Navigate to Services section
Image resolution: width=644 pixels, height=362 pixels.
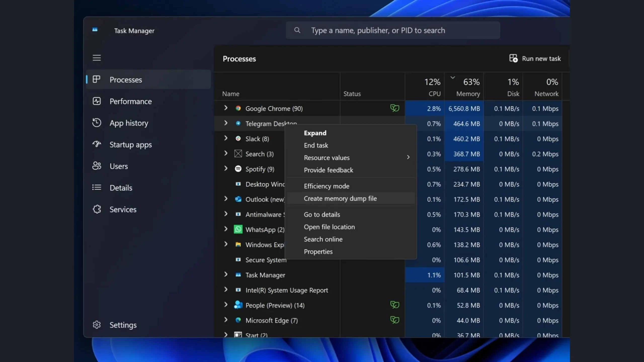click(123, 209)
